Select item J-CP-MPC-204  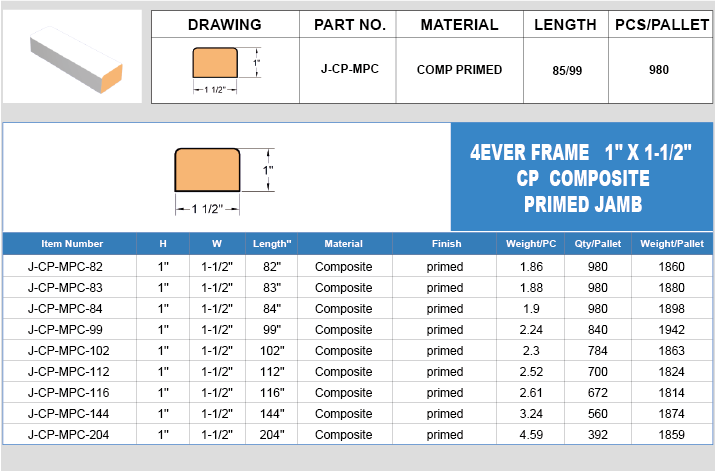(69, 435)
